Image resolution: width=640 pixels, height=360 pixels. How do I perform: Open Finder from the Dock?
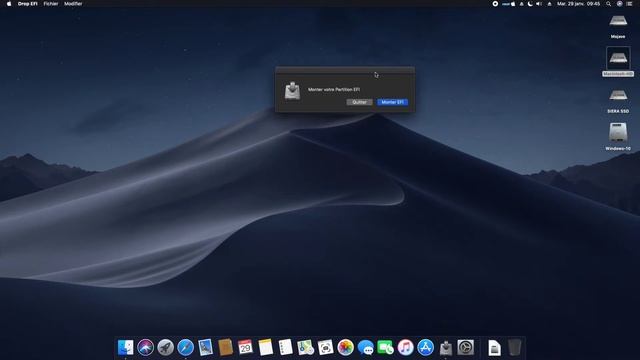coord(125,347)
